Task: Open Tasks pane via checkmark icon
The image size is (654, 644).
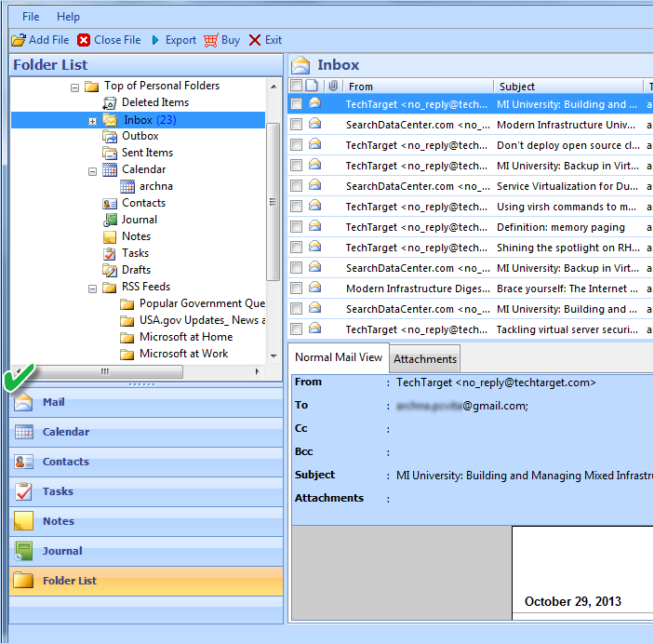Action: [24, 491]
